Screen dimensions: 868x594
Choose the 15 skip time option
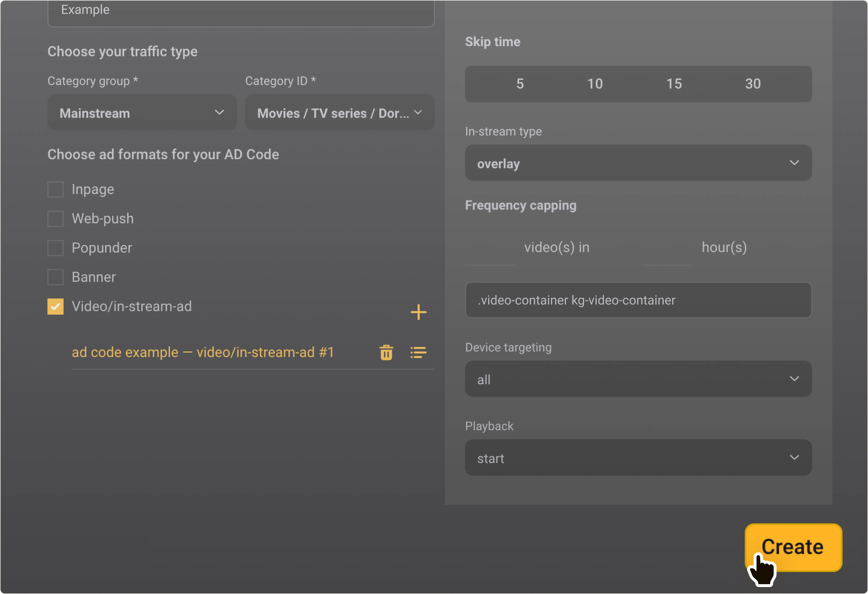click(674, 84)
